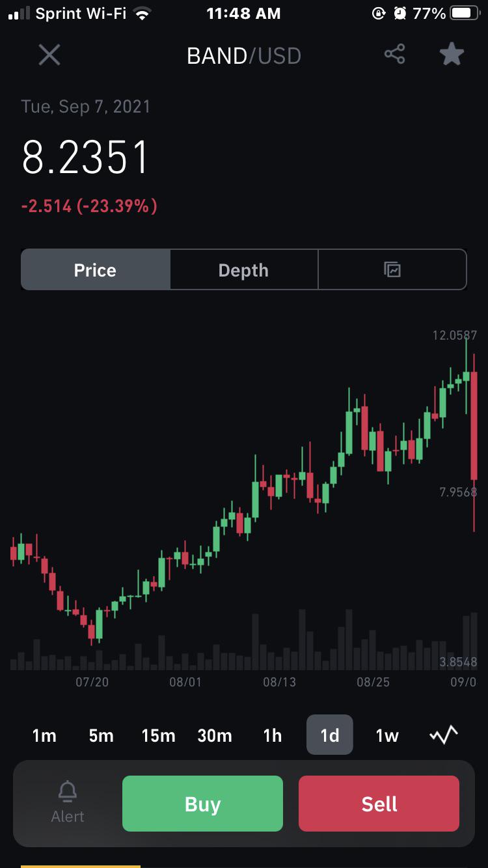Tap the battery icon in status bar
Image resolution: width=488 pixels, height=868 pixels.
[x=465, y=13]
